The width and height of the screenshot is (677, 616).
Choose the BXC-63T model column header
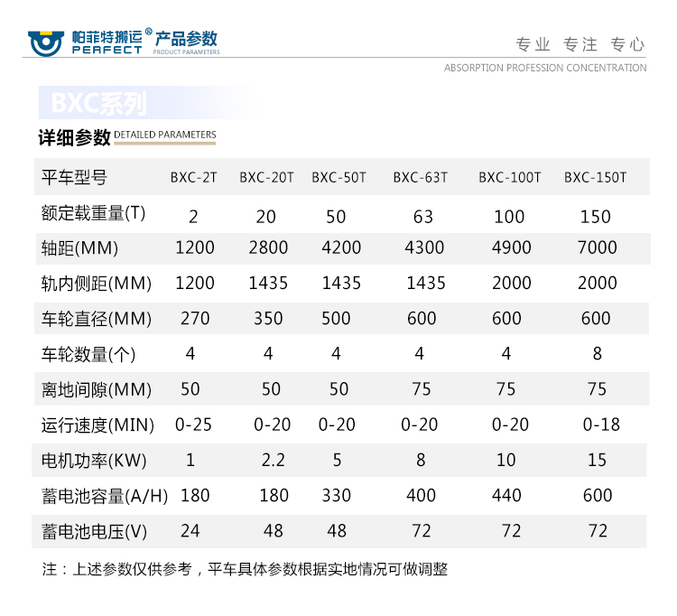click(x=420, y=177)
